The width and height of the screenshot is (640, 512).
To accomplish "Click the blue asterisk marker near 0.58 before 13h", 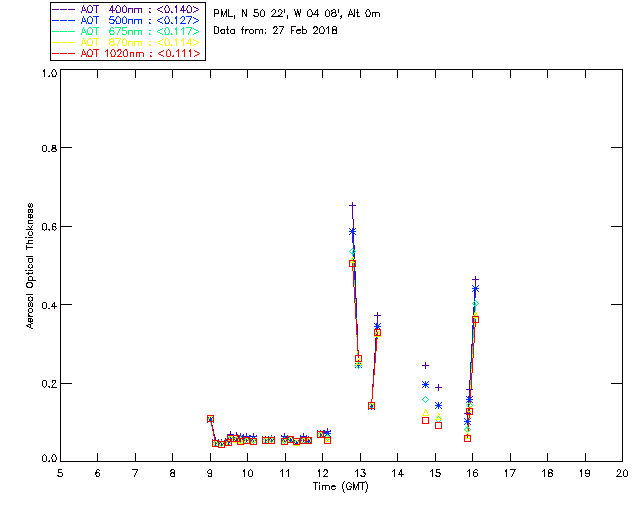I will 353,232.
